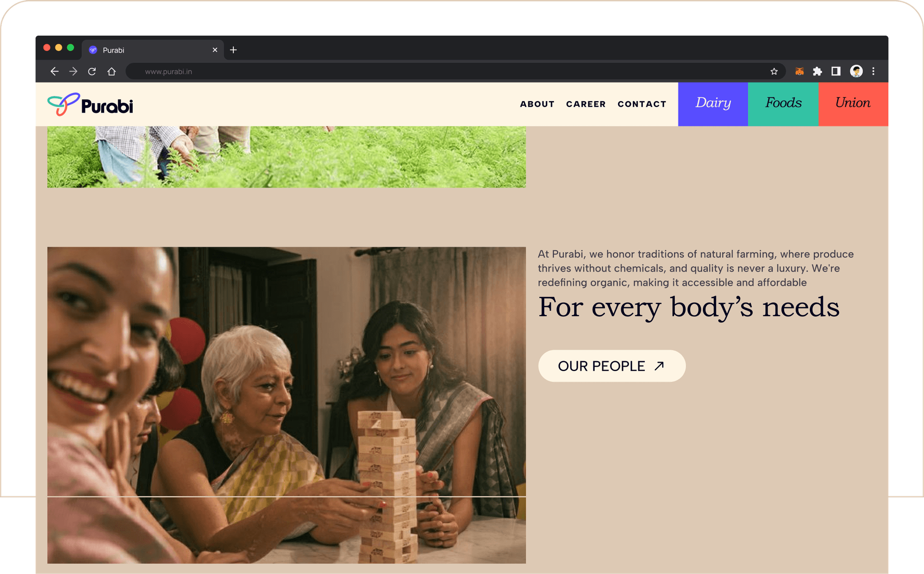Image resolution: width=924 pixels, height=574 pixels.
Task: Click the browser back arrow
Action: tap(55, 71)
